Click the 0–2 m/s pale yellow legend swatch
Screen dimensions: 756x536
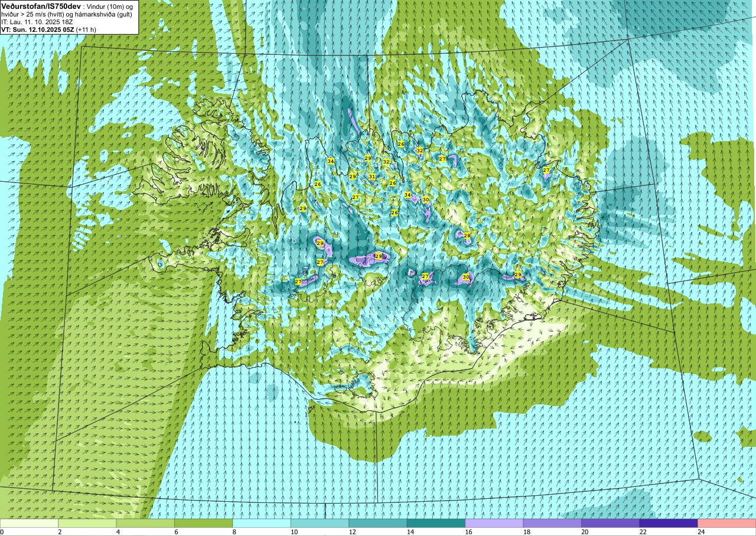(29, 524)
